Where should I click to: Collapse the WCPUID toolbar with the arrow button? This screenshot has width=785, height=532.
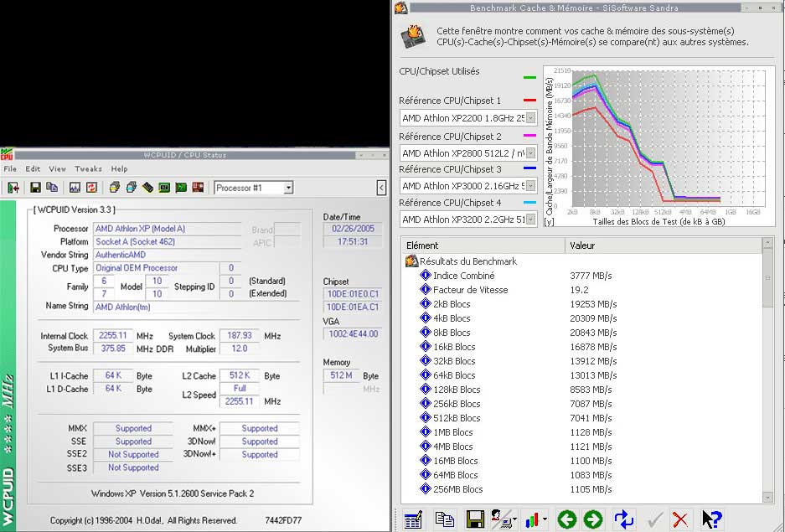(x=381, y=188)
